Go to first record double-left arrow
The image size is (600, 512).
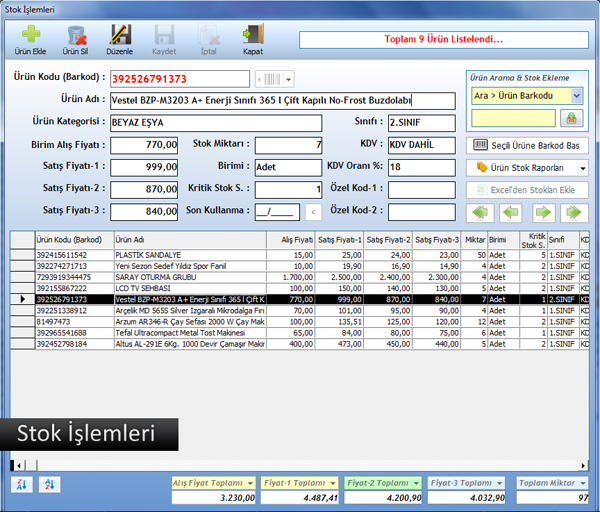(x=480, y=212)
